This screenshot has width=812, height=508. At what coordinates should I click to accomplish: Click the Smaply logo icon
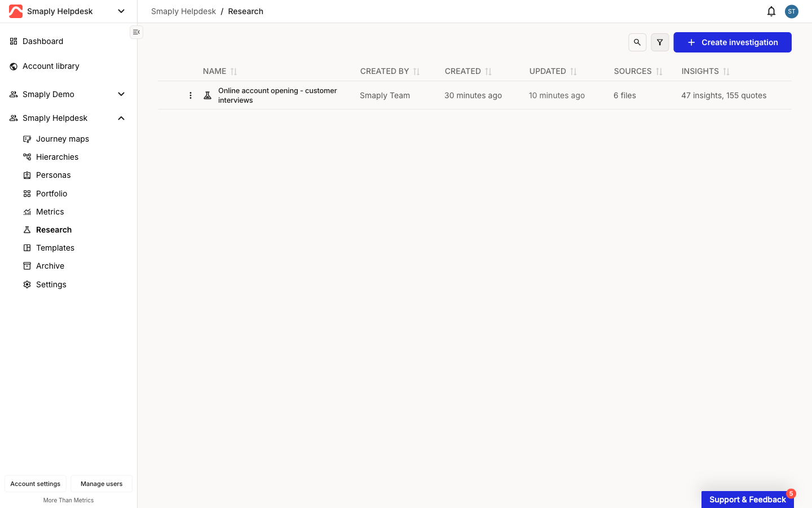point(16,11)
